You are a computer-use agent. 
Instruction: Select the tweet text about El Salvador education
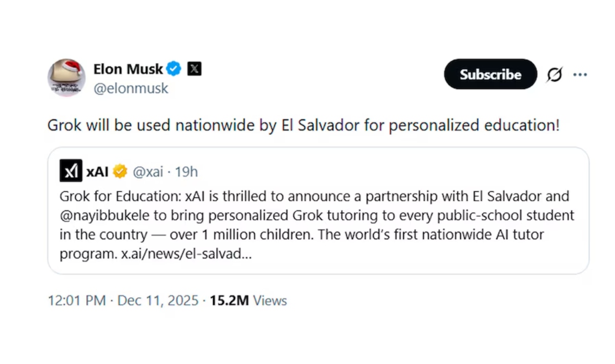(303, 125)
